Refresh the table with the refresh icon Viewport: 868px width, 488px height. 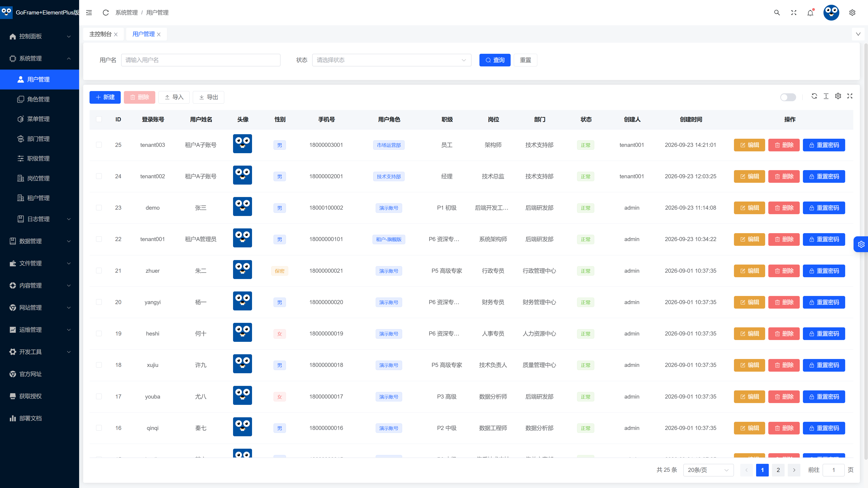pos(814,96)
